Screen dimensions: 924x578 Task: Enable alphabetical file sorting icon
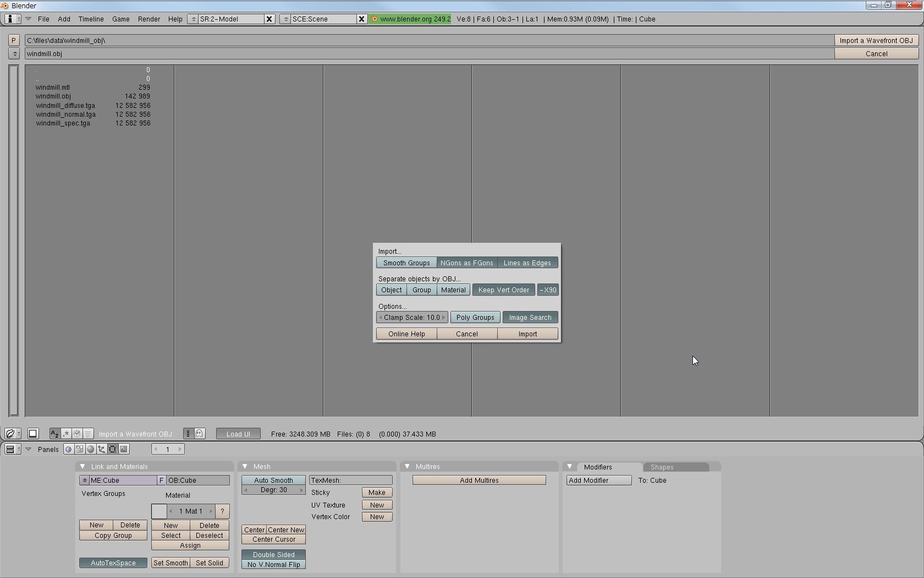point(54,434)
